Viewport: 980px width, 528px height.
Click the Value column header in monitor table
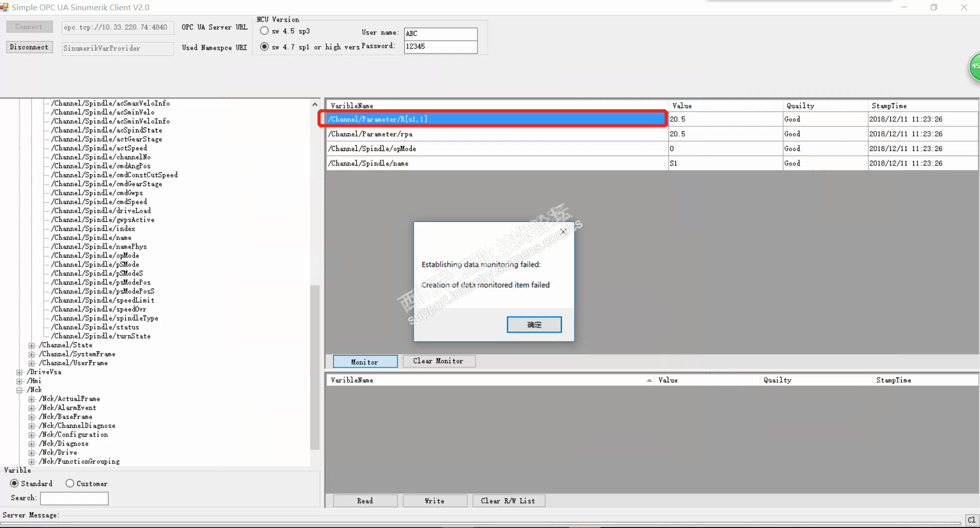725,106
